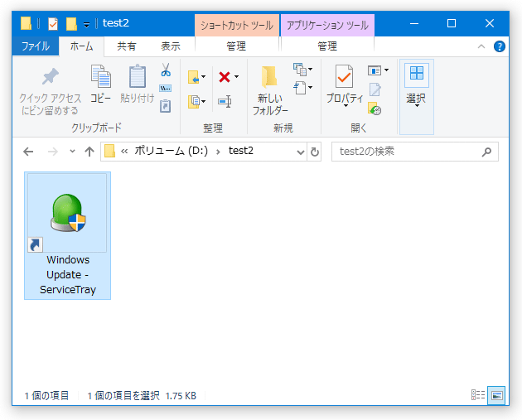Collapse the ribbon with chevron
Image resolution: width=522 pixels, height=420 pixels.
[x=481, y=46]
